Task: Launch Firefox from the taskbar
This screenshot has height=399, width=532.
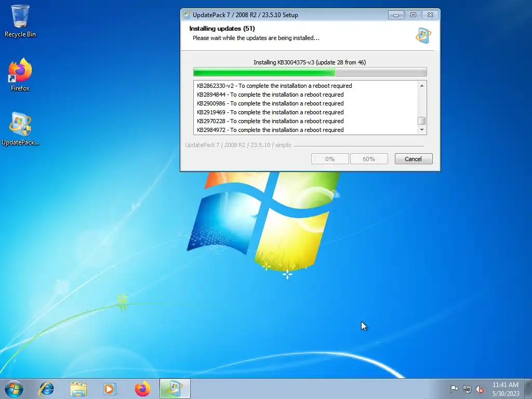Action: coord(142,389)
